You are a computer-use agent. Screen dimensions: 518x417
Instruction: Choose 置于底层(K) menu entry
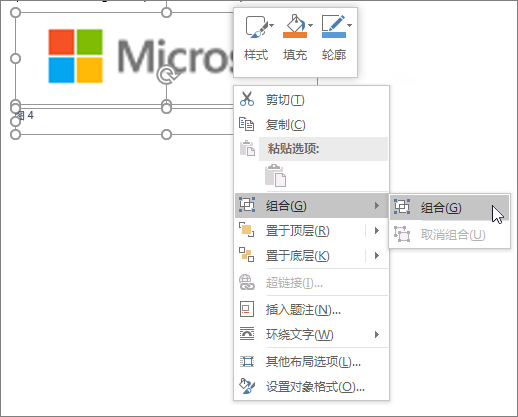312,256
